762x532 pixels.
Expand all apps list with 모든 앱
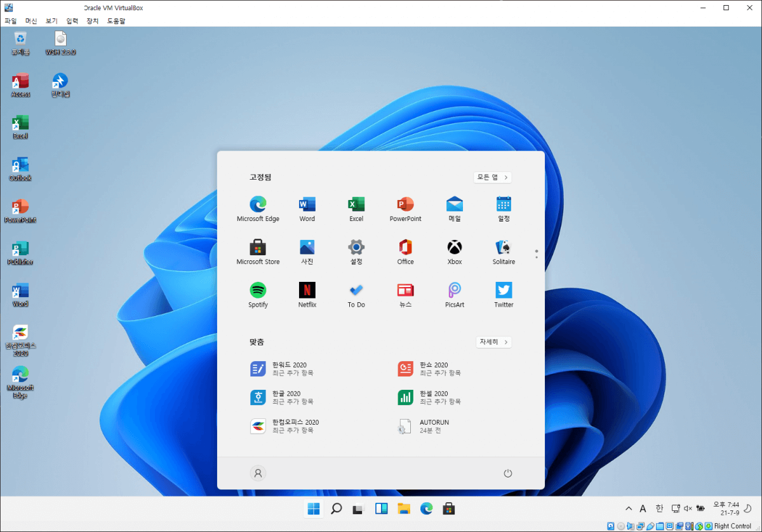(x=492, y=177)
